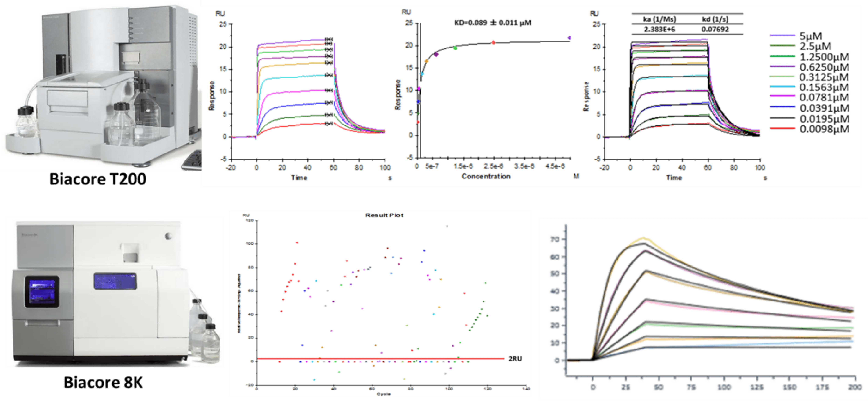This screenshot has width=868, height=404.
Task: Click the 70 tick on the bottom-right sensorgram
Action: click(x=555, y=239)
